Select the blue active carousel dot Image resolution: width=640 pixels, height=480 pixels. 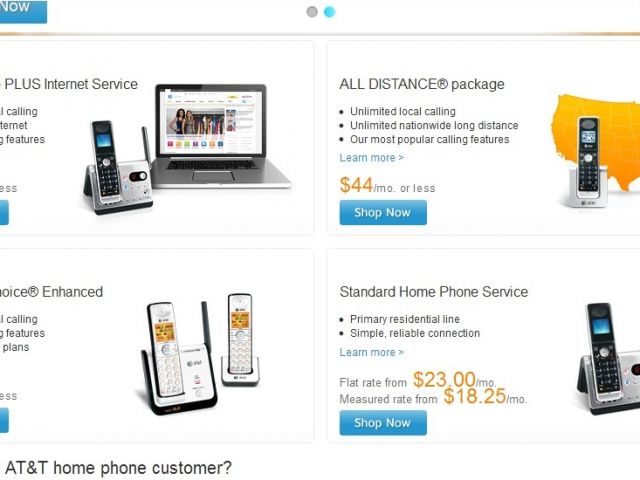click(x=329, y=12)
